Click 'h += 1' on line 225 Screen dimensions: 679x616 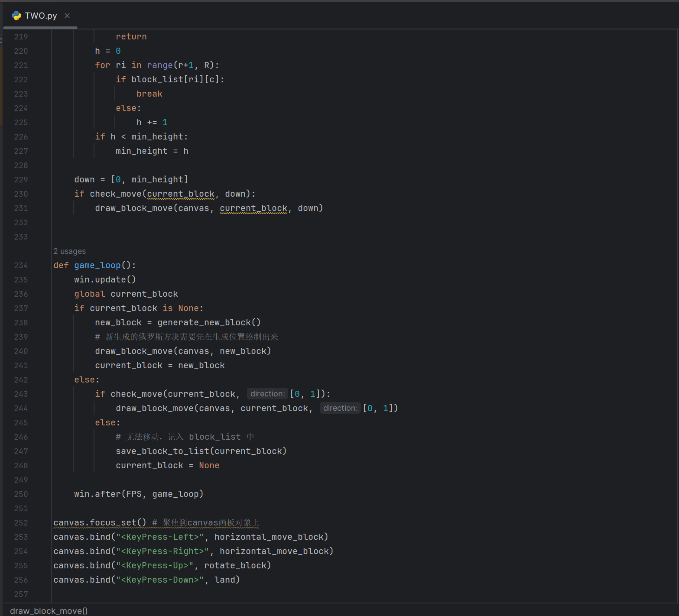[x=152, y=123]
